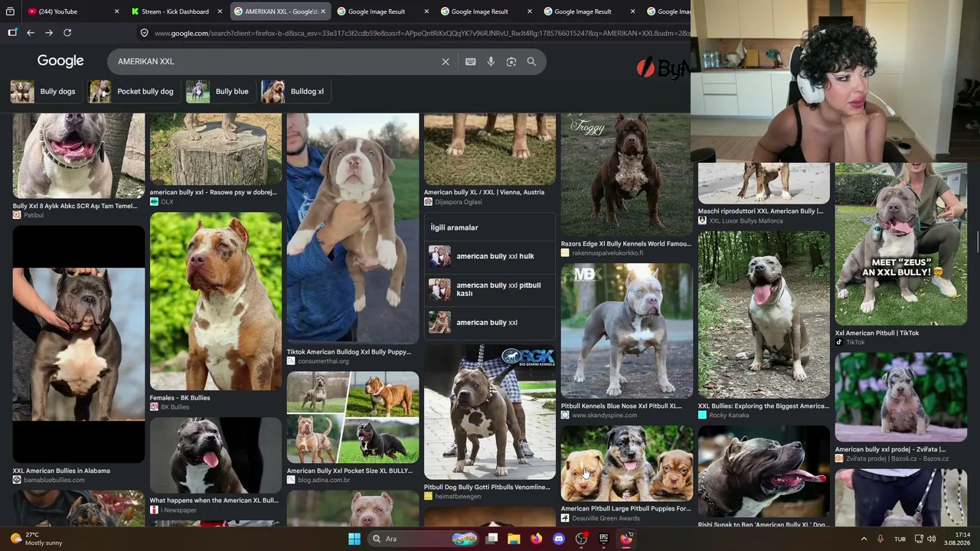Click the American bully XL / XXL Vienna caption
Viewport: 980px width, 551px height.
click(x=485, y=192)
